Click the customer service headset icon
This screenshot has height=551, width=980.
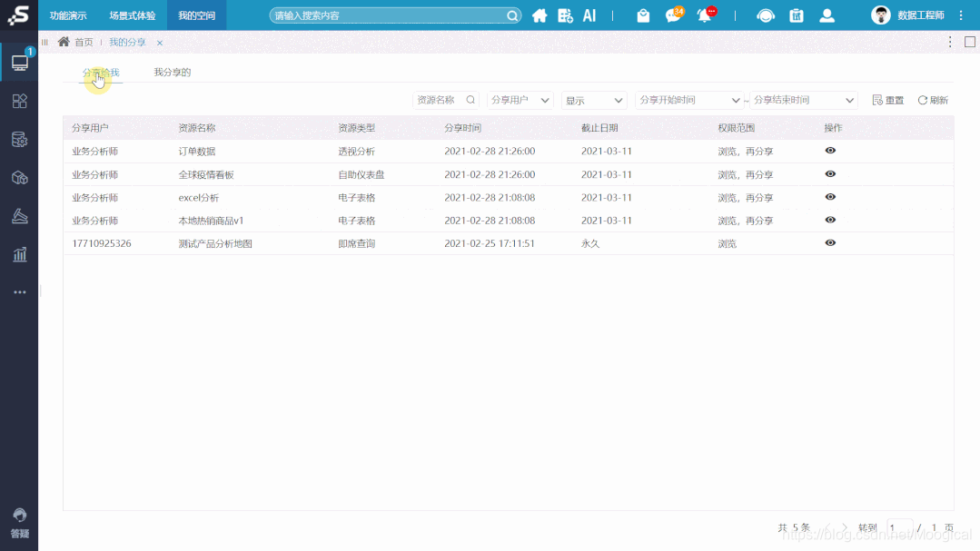tap(765, 15)
